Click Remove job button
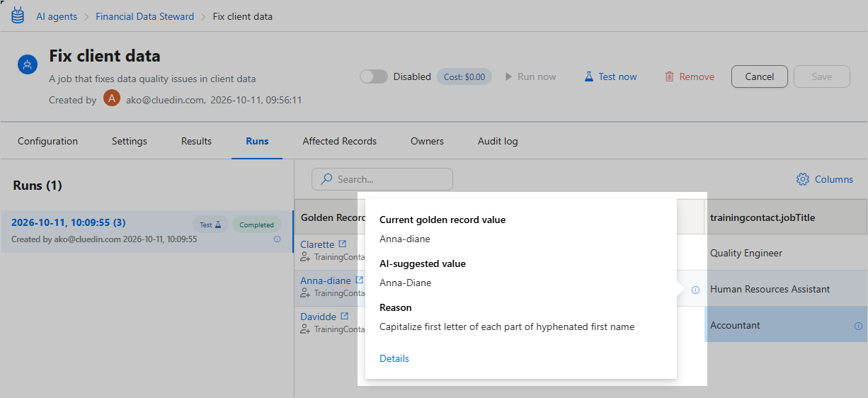Viewport: 868px width, 398px height. click(x=690, y=76)
